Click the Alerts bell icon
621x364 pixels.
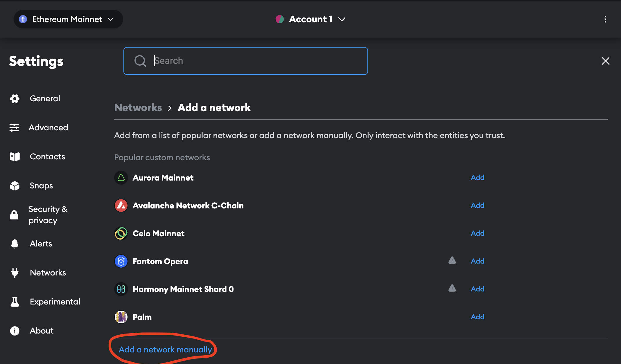coord(15,244)
